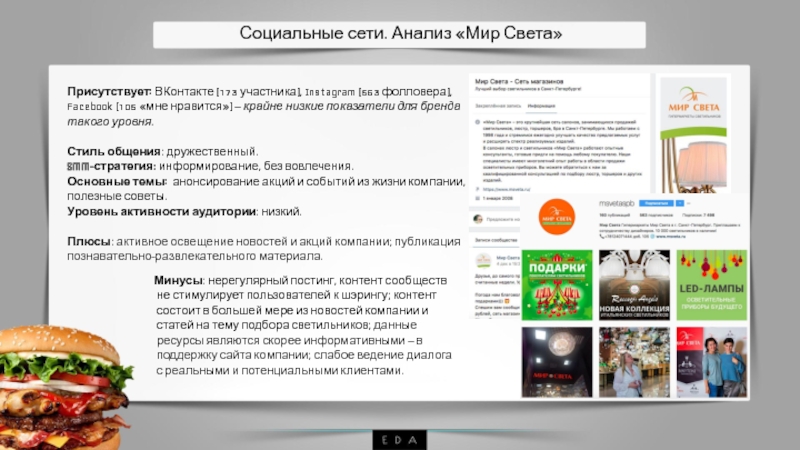Open the dark Мир Света storefront photo
Viewport: 800px width, 450px height.
tap(557, 362)
